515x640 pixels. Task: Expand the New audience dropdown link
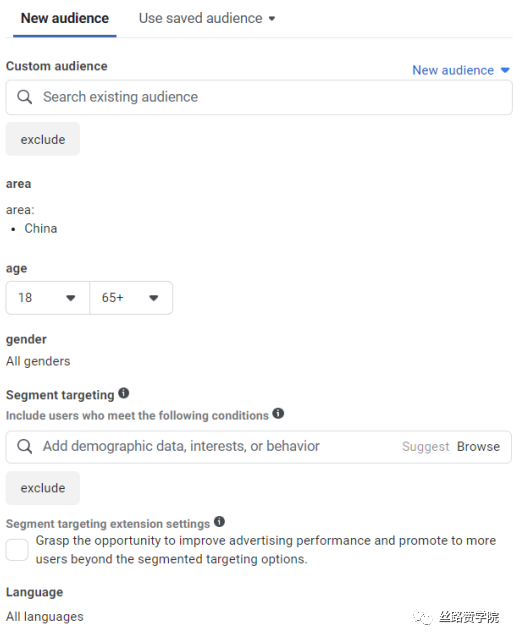(x=461, y=70)
